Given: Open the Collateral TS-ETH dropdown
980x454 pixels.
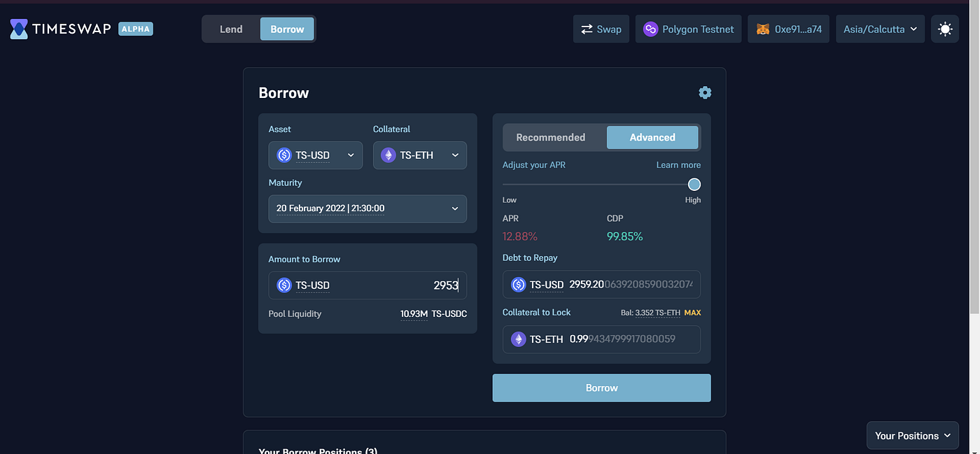Looking at the screenshot, I should coord(420,155).
